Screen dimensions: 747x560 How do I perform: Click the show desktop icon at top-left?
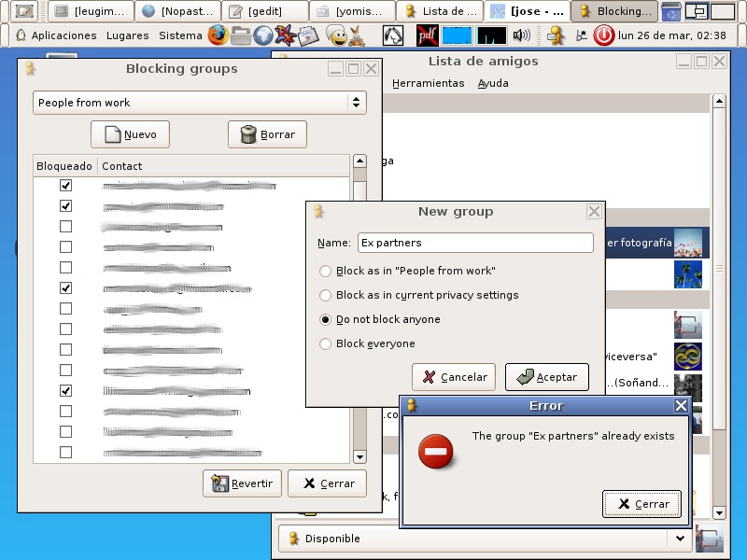click(x=25, y=11)
